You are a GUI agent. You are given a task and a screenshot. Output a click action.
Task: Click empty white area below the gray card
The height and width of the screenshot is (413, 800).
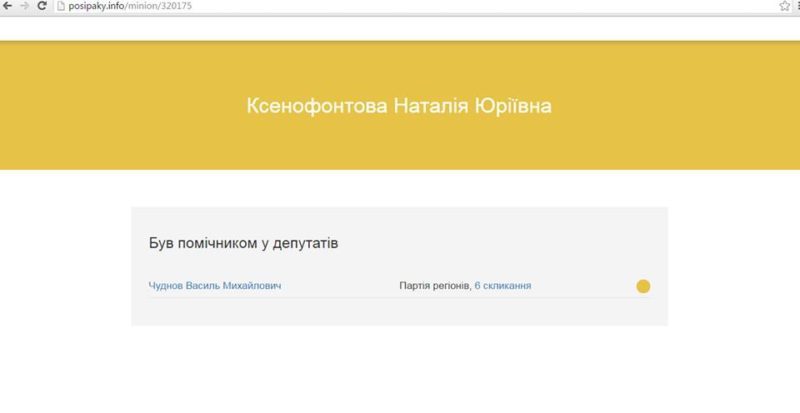[x=400, y=370]
